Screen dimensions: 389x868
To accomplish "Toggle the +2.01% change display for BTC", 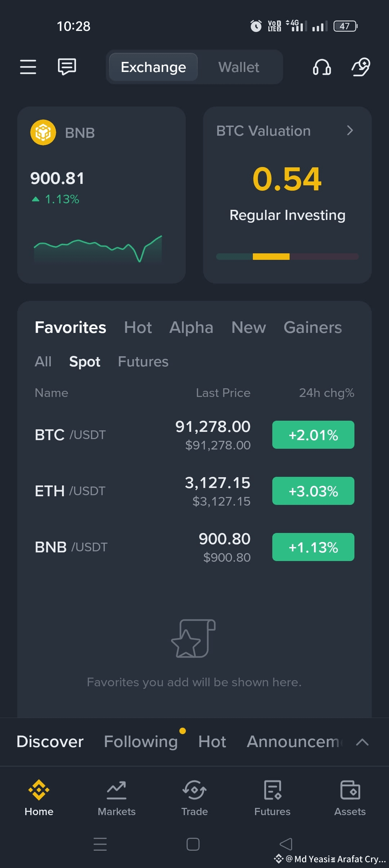I will [x=313, y=435].
